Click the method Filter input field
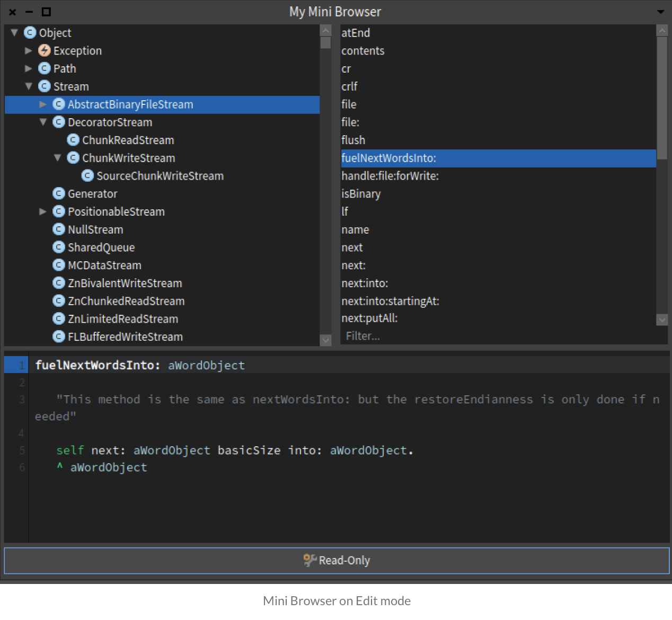The height and width of the screenshot is (620, 672). [503, 336]
